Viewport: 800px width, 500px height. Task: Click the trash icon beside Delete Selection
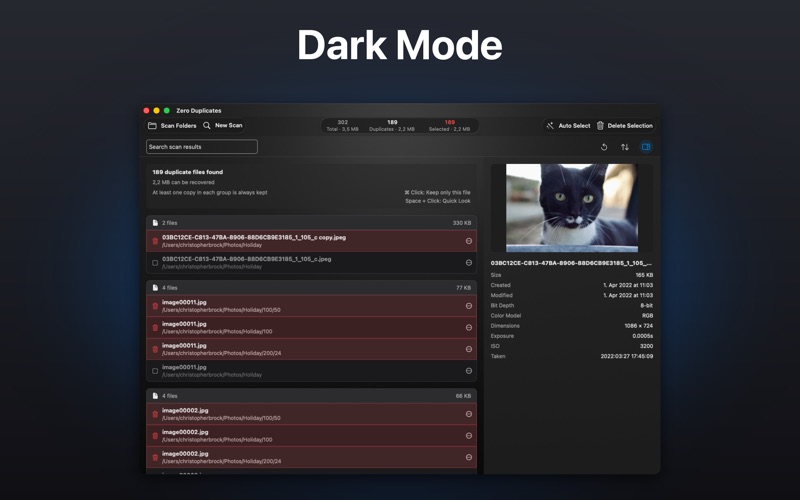pyautogui.click(x=600, y=126)
